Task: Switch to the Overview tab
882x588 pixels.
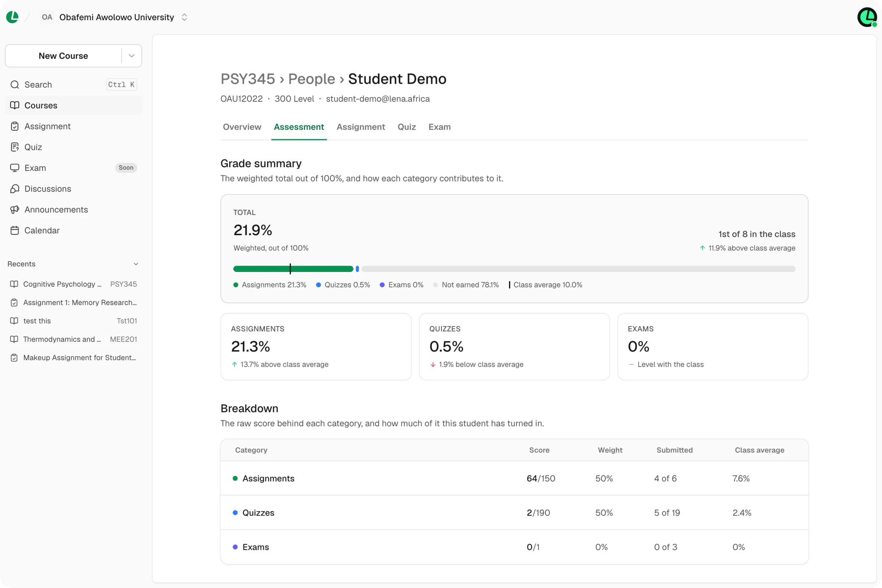Action: click(242, 127)
